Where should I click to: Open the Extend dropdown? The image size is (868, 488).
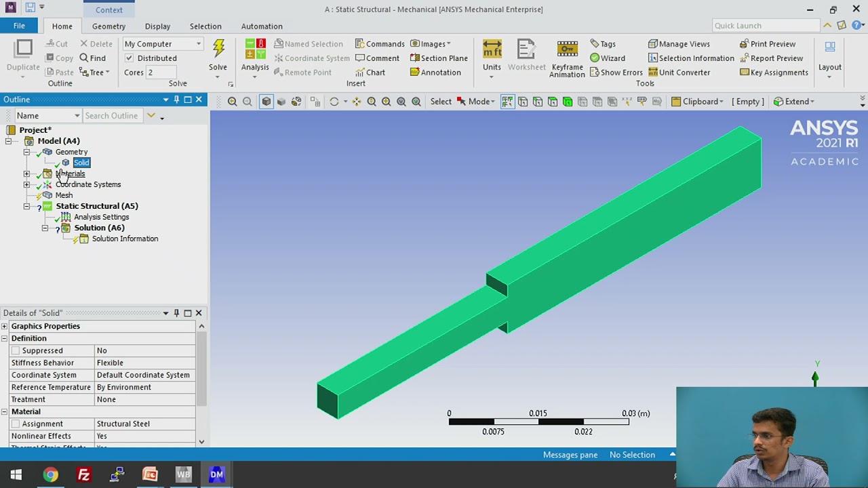click(x=794, y=102)
